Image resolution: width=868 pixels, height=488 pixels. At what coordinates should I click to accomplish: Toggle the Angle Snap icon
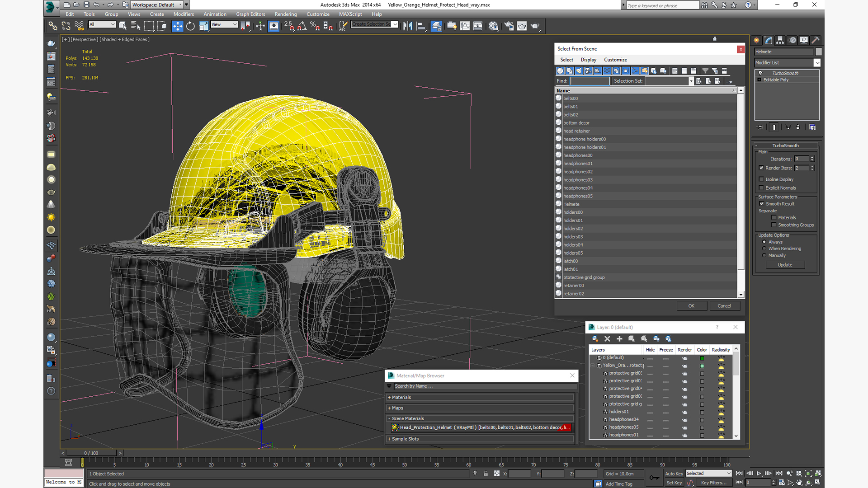pos(302,26)
